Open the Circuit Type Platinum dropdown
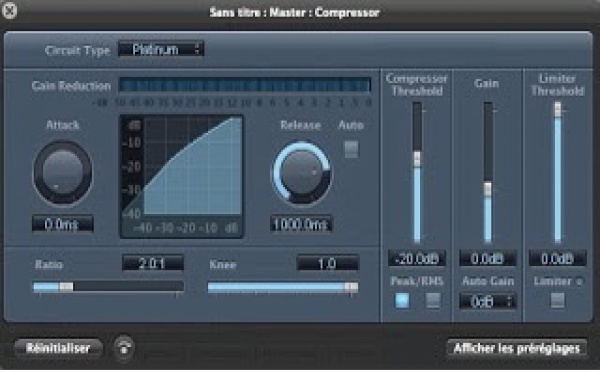 click(161, 49)
